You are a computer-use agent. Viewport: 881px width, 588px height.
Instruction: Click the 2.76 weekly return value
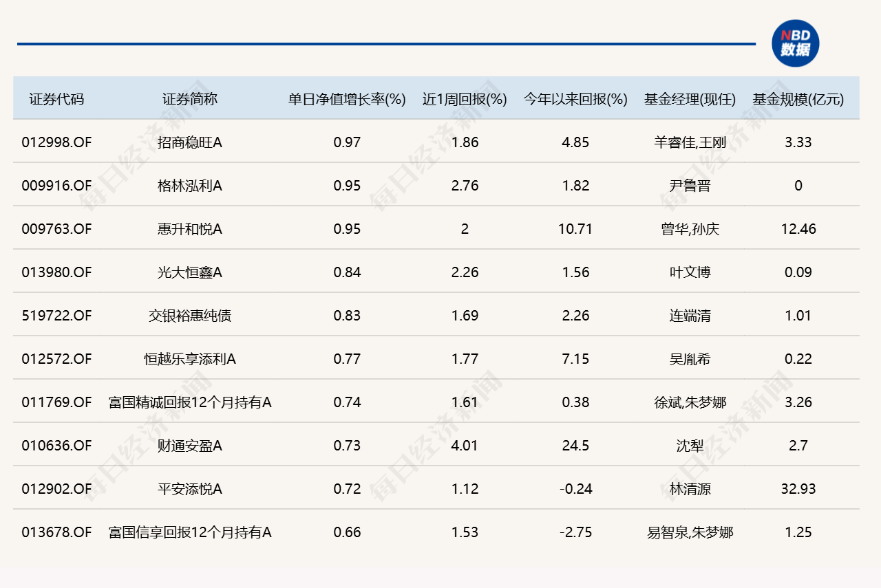tap(465, 186)
